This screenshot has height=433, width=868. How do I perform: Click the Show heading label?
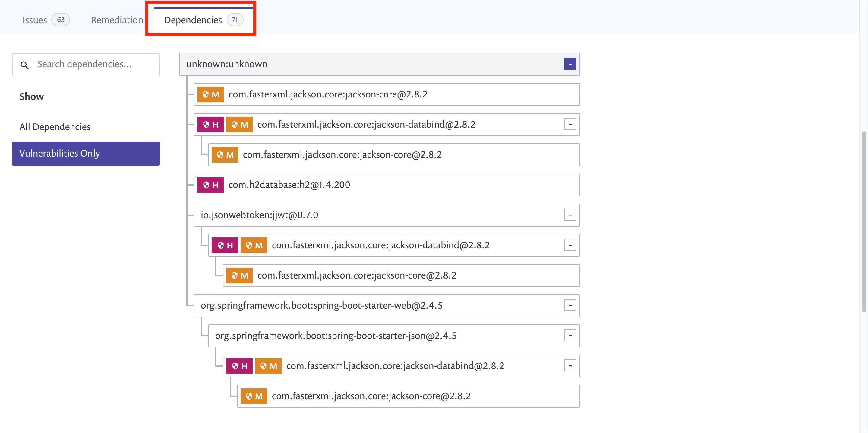[x=31, y=97]
